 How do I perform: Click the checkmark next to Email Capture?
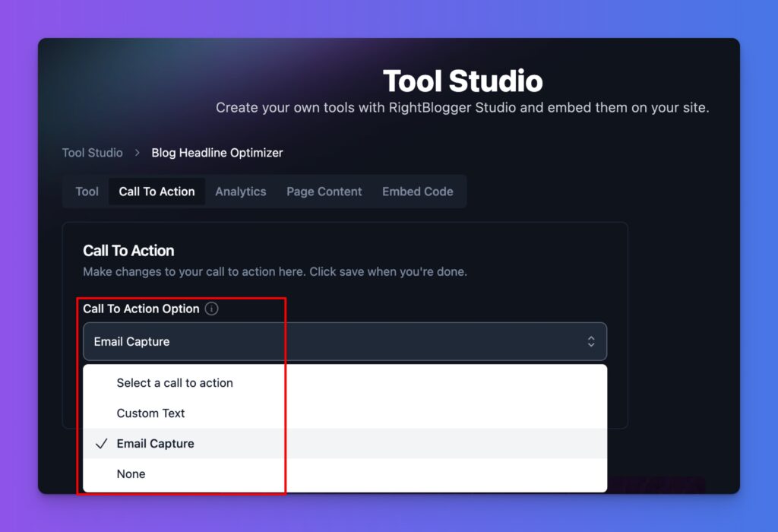point(101,443)
